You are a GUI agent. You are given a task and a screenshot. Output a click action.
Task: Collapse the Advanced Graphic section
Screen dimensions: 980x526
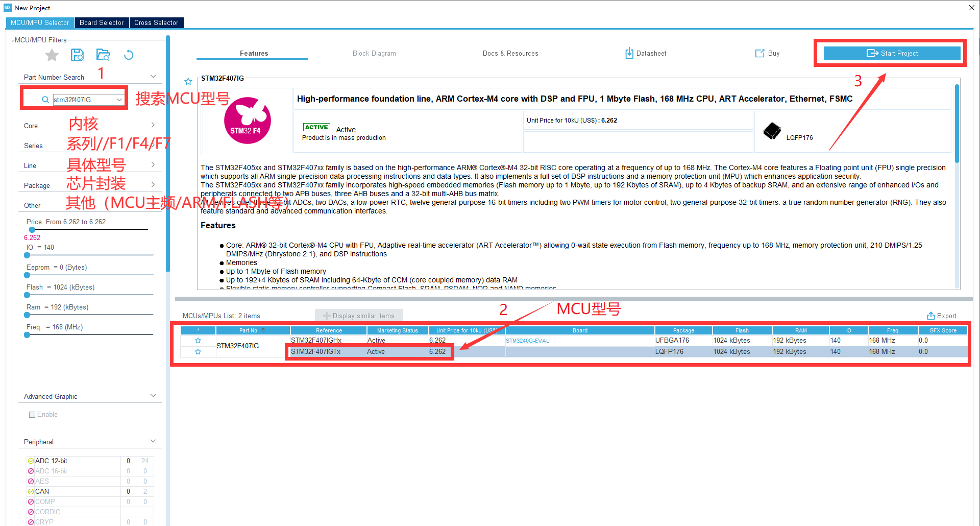pos(153,396)
